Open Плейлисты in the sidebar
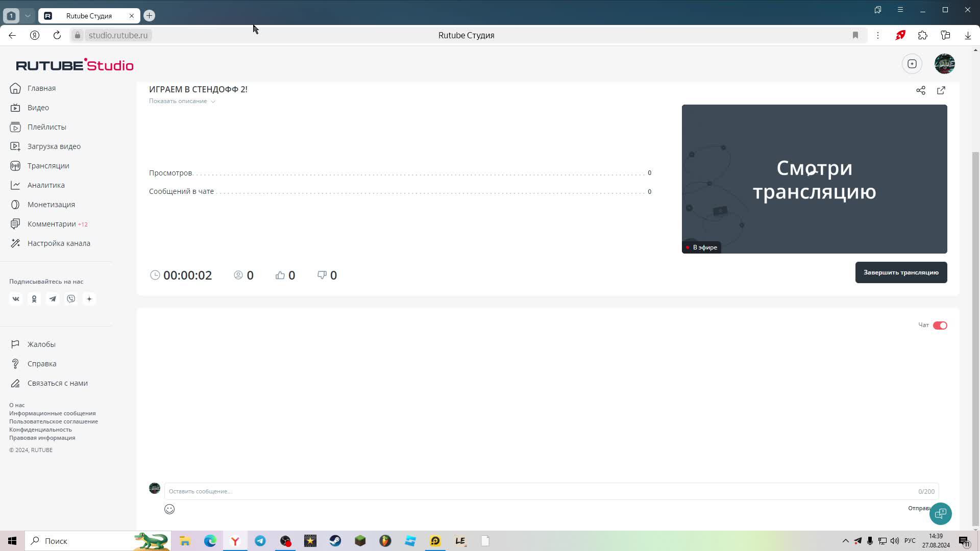980x551 pixels. [38, 127]
